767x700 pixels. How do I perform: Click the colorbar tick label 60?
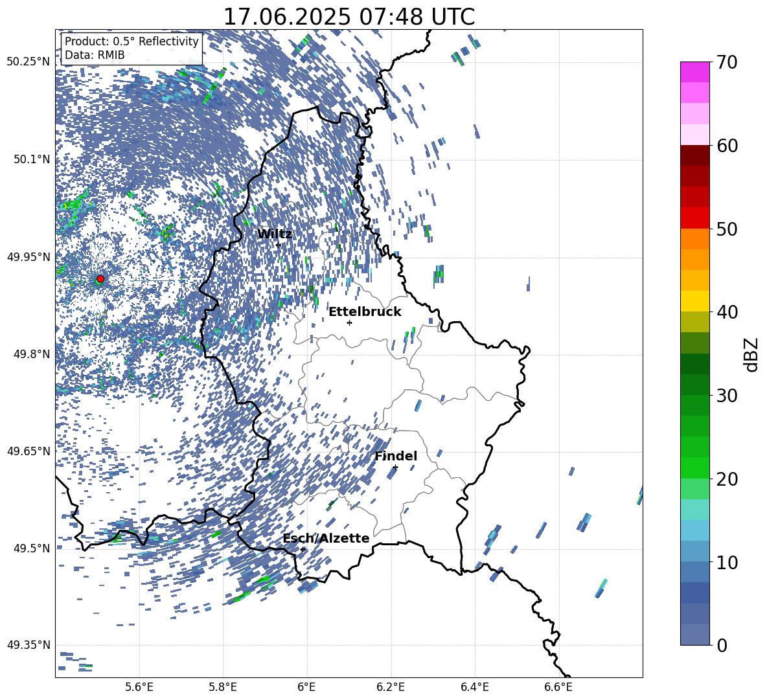tap(727, 146)
